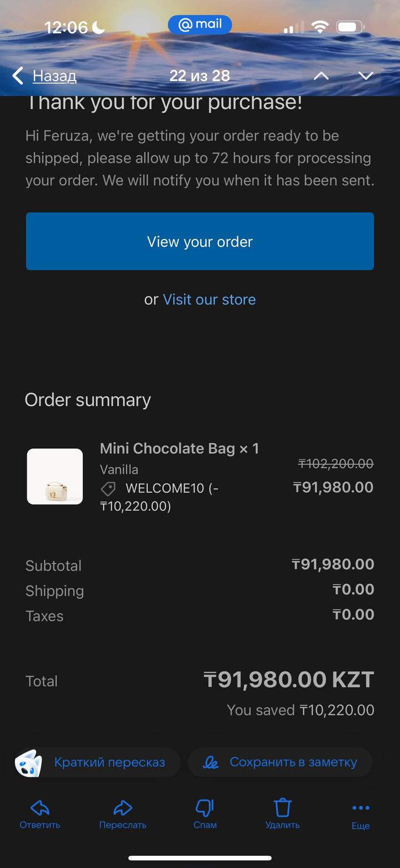Go to next email with down chevron
Screen dimensions: 400x868
point(365,76)
